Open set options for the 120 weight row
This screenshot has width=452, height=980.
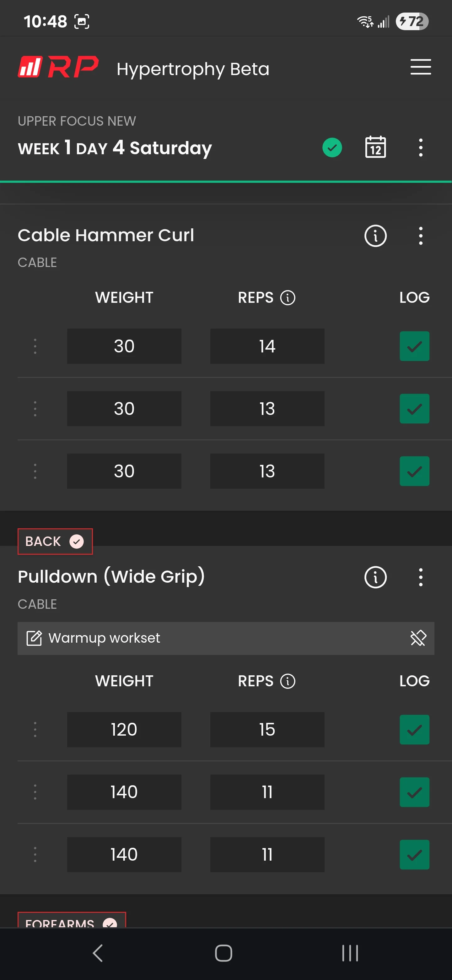click(35, 729)
